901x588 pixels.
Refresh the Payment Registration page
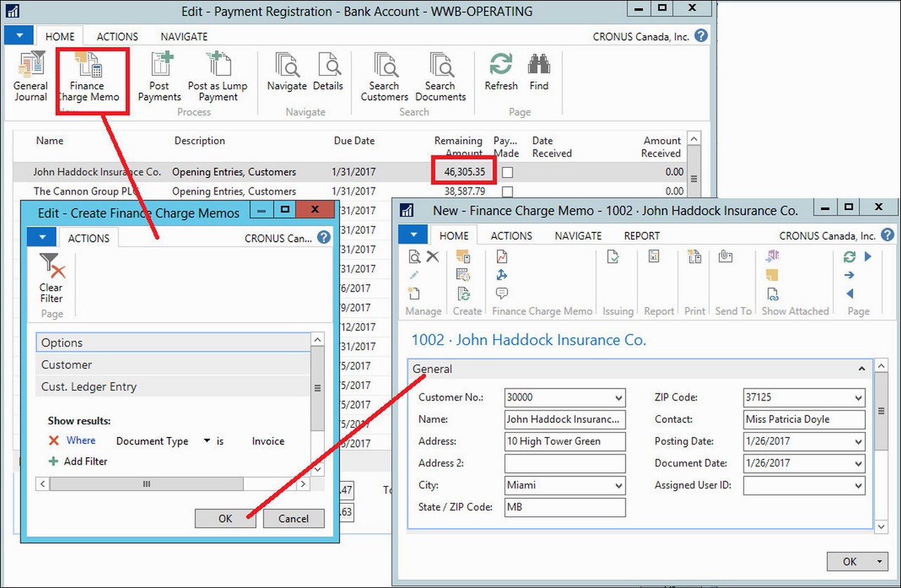pos(501,72)
